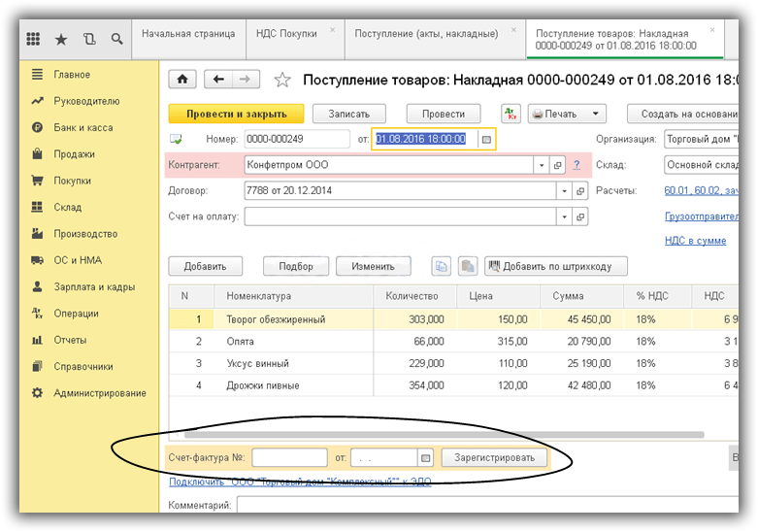Open Продажи section
This screenshot has height=532, width=758.
[x=74, y=154]
